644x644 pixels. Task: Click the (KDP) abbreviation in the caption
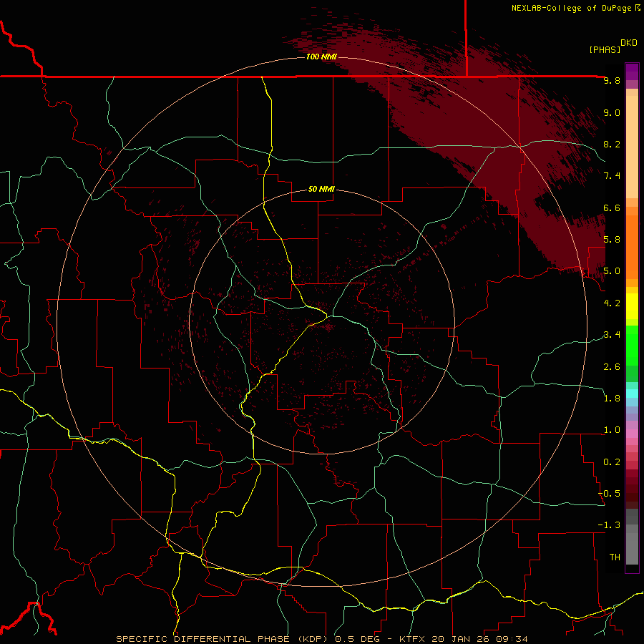[x=313, y=639]
